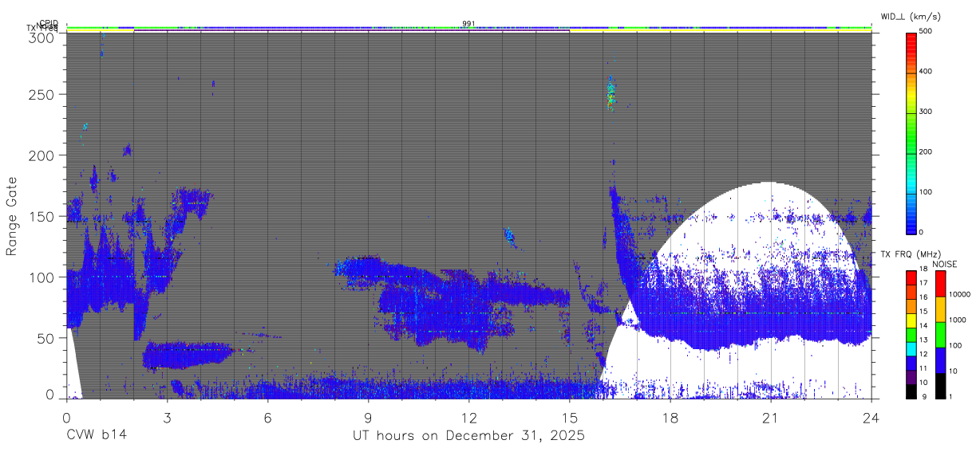The image size is (980, 452).
Task: Click the '250' range gate tick label
Action: tap(42, 94)
